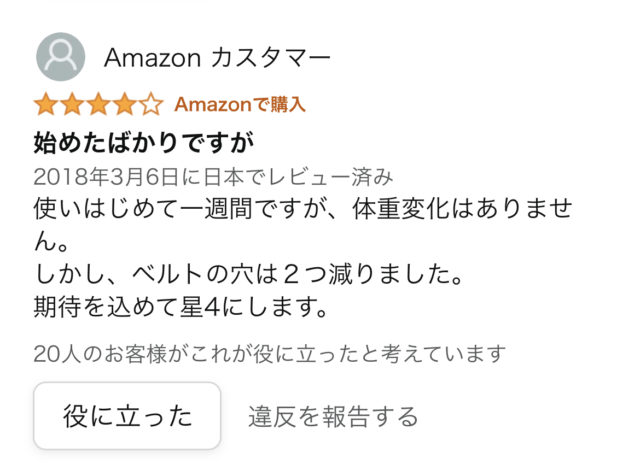Click the word カスタマー in the reviewer name
This screenshot has width=640, height=470.
[271, 58]
